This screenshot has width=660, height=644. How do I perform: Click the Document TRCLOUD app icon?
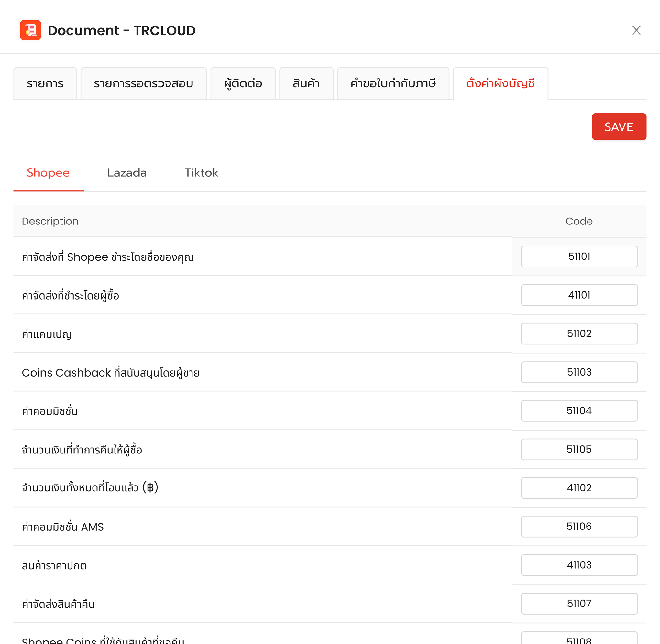[30, 30]
